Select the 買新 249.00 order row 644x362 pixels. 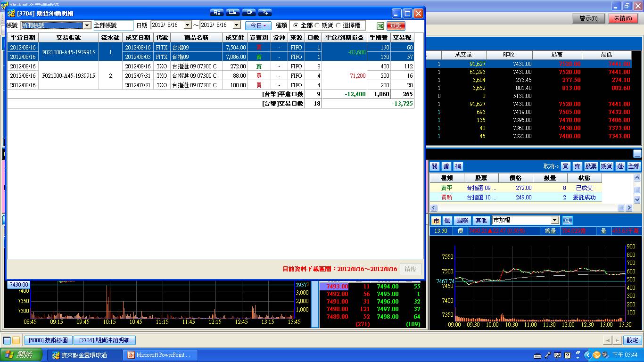click(516, 197)
